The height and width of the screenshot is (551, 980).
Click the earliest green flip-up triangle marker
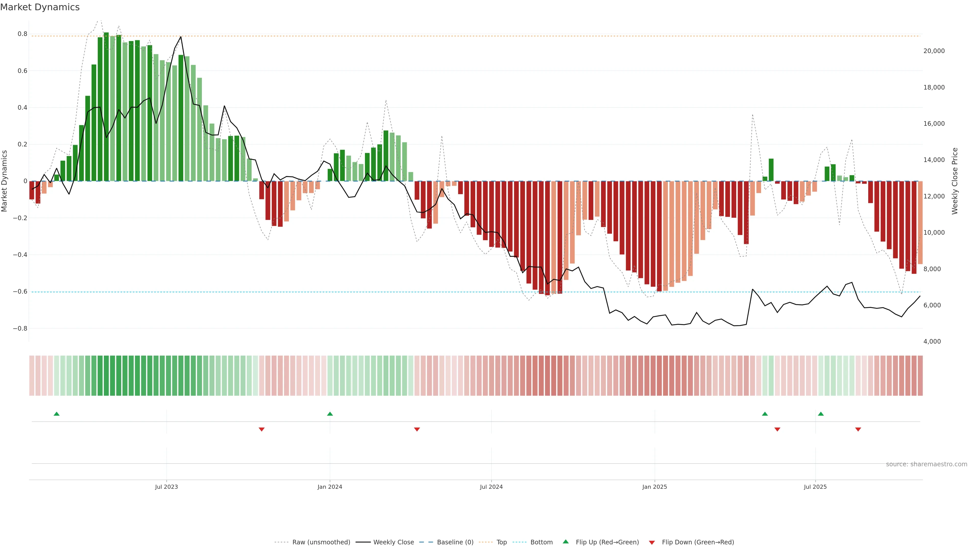click(57, 414)
